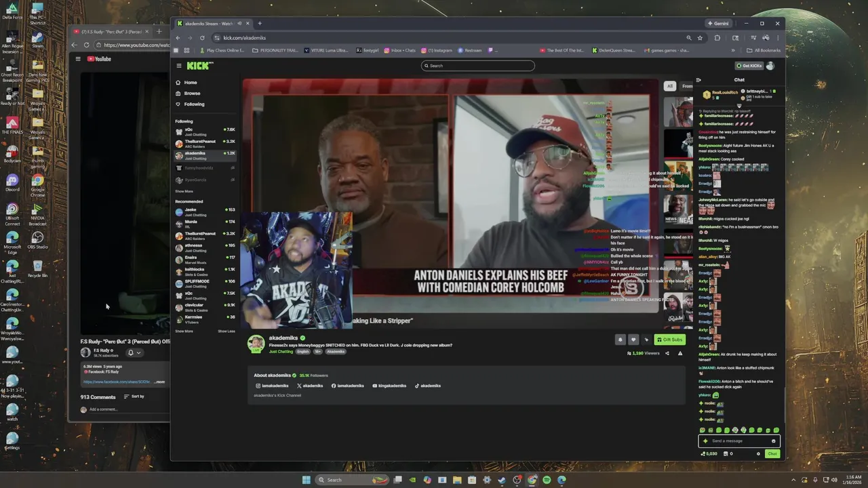Show more bookmarks overflow chevron

(732, 50)
